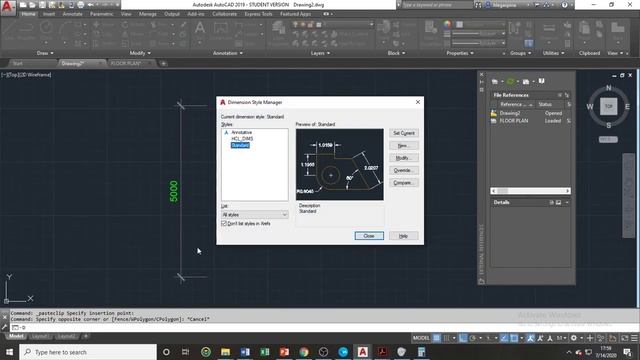
Task: Expand the Layers panel dropdown
Action: click(320, 53)
